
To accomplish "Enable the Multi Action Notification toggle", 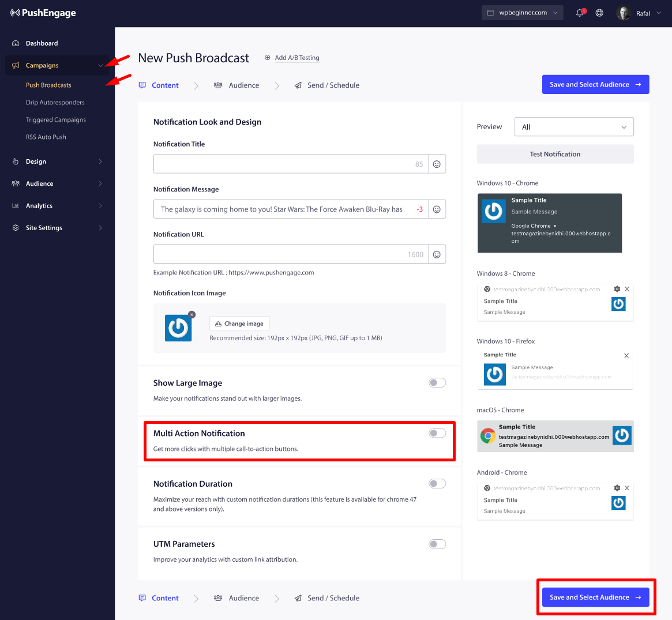I will point(437,432).
